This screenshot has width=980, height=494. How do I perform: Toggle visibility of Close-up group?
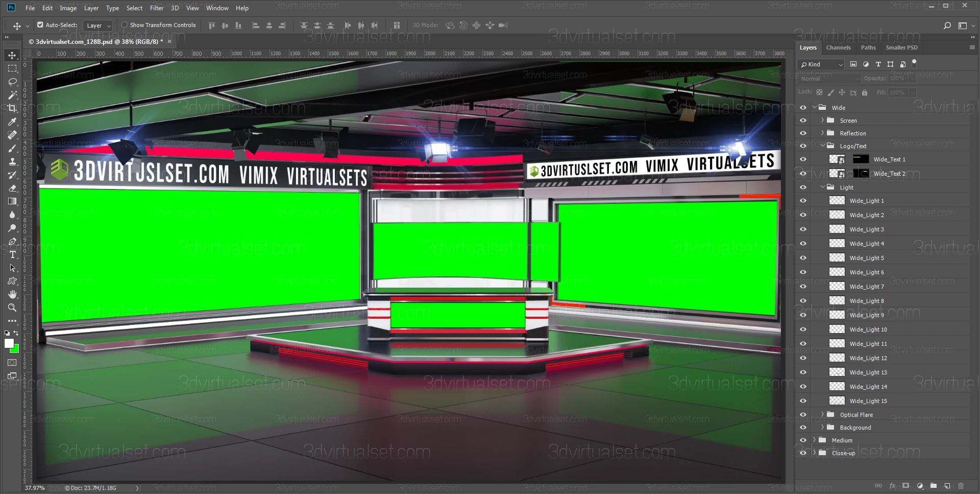point(803,453)
